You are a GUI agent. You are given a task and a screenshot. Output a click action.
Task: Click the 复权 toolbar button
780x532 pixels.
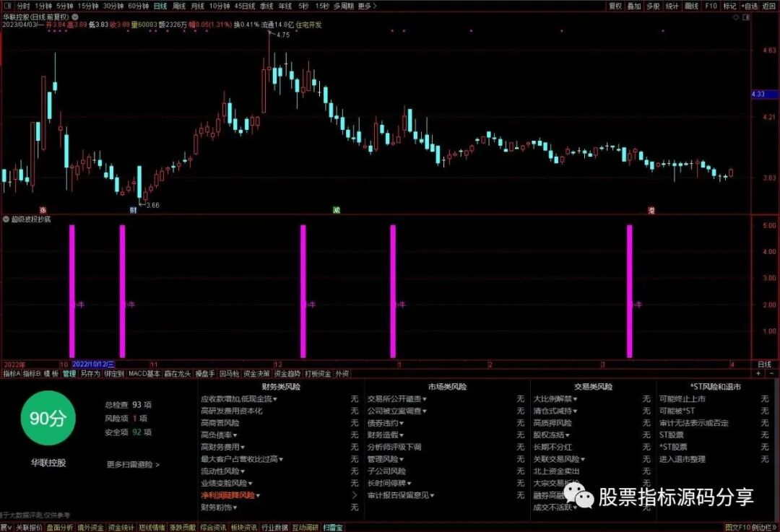615,6
